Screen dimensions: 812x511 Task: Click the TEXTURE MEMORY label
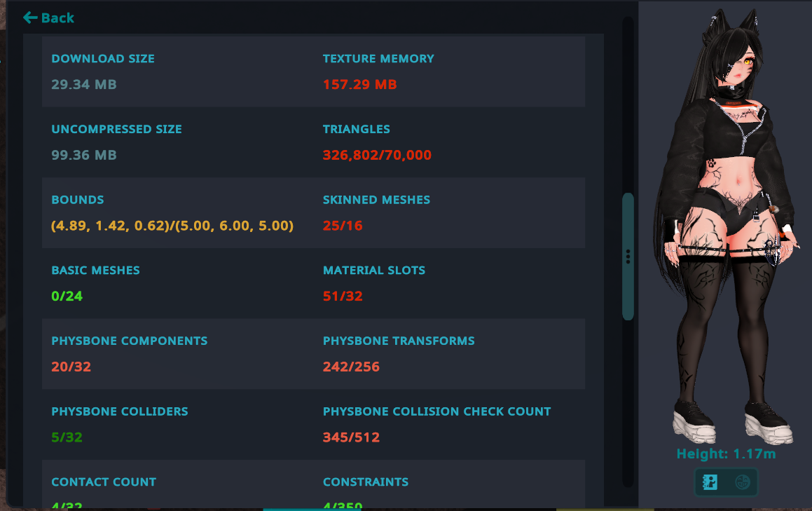pos(378,59)
